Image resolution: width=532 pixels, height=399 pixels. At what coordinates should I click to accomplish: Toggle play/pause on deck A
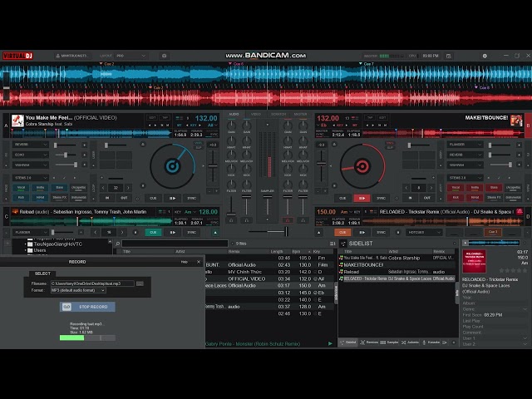point(172,198)
